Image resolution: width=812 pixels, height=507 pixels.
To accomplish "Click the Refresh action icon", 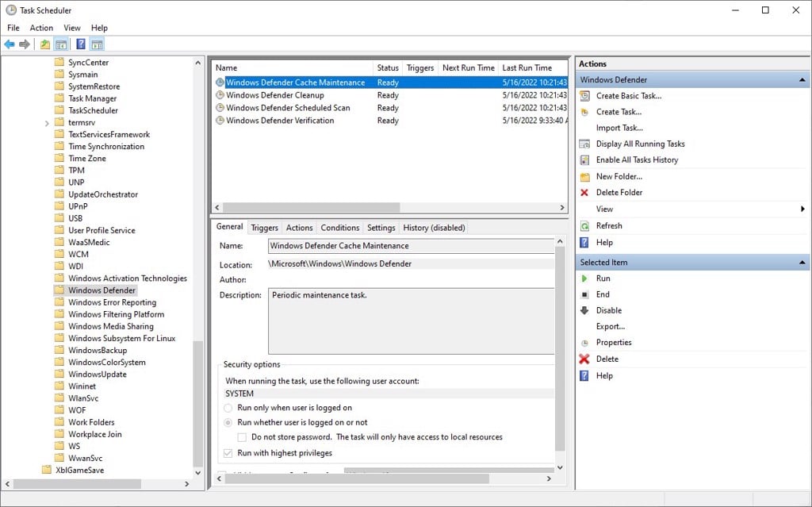I will coord(584,226).
